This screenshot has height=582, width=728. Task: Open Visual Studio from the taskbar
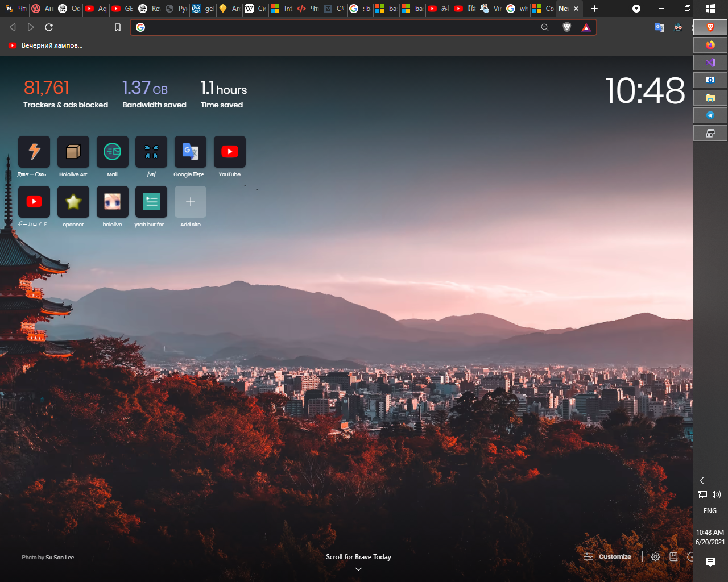[710, 63]
